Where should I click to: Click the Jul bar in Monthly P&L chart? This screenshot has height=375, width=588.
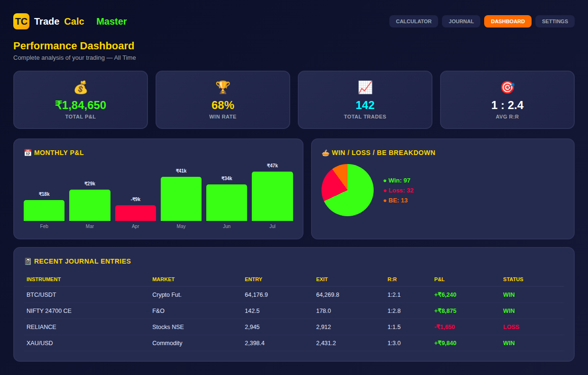click(272, 196)
